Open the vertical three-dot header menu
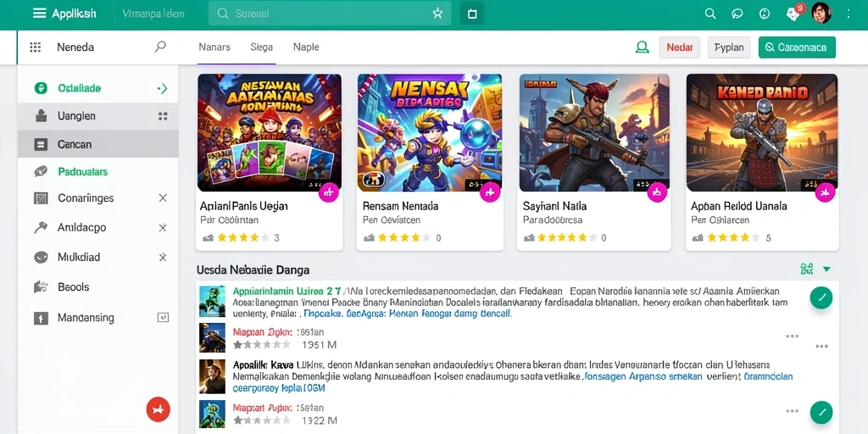The height and width of the screenshot is (434, 868). pyautogui.click(x=849, y=14)
